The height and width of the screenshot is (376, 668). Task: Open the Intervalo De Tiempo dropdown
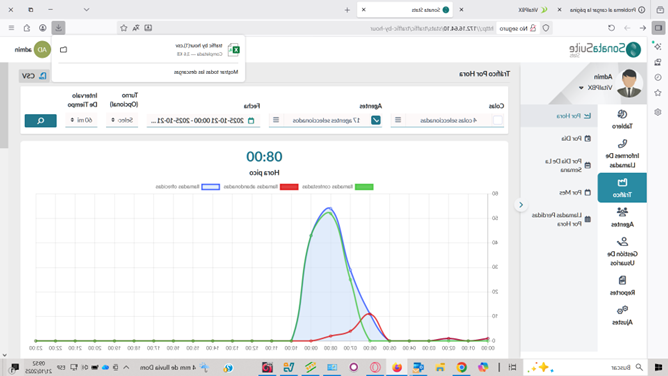(x=81, y=121)
